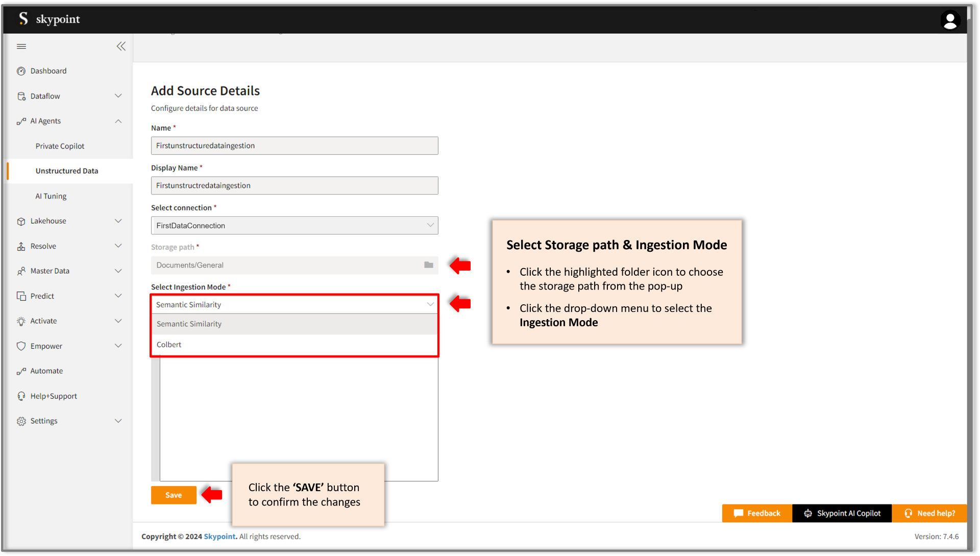Select Semantic Similarity ingestion mode
The width and height of the screenshot is (980, 556).
(294, 324)
